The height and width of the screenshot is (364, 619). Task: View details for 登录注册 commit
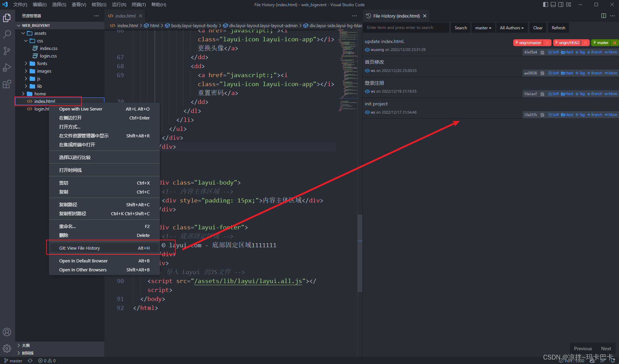tap(367, 91)
